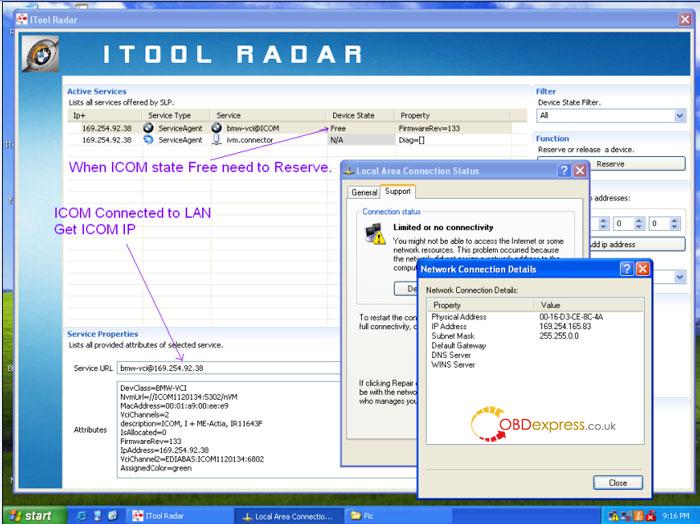Click the Add ip address button
This screenshot has width=700, height=524.
pos(638,244)
